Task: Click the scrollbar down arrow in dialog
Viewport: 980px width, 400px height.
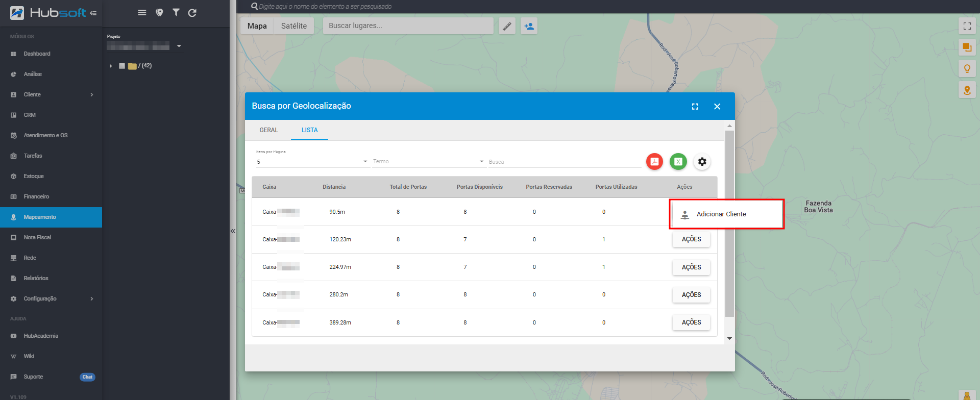Action: pos(730,338)
